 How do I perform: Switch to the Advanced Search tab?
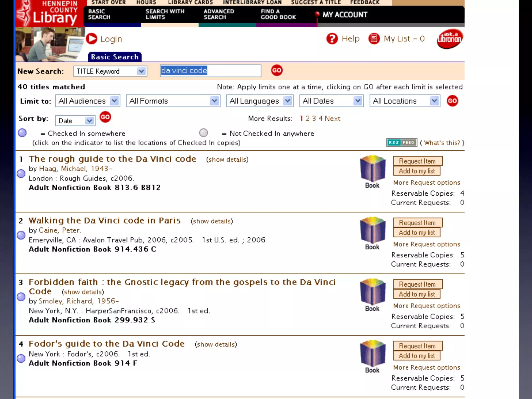[x=218, y=14]
